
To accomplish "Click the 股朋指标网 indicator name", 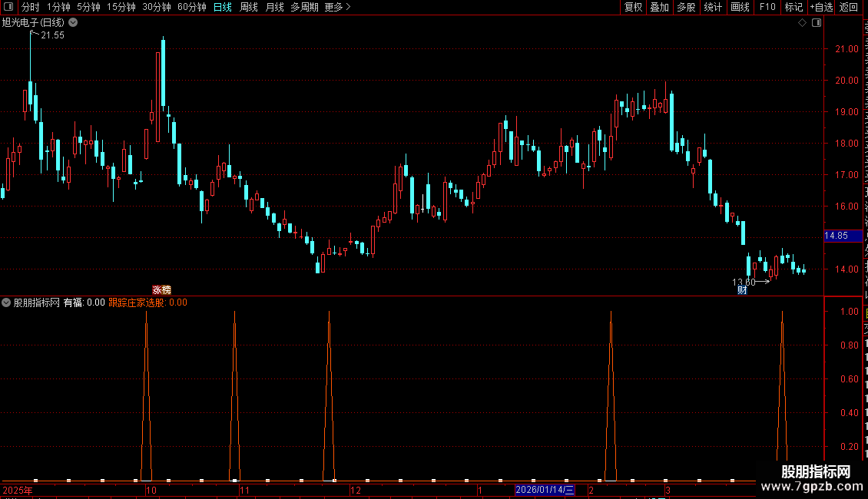I will point(37,302).
